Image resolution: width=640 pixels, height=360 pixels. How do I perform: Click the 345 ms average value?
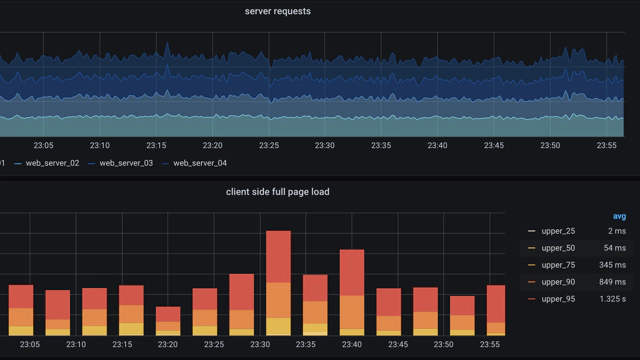click(612, 265)
